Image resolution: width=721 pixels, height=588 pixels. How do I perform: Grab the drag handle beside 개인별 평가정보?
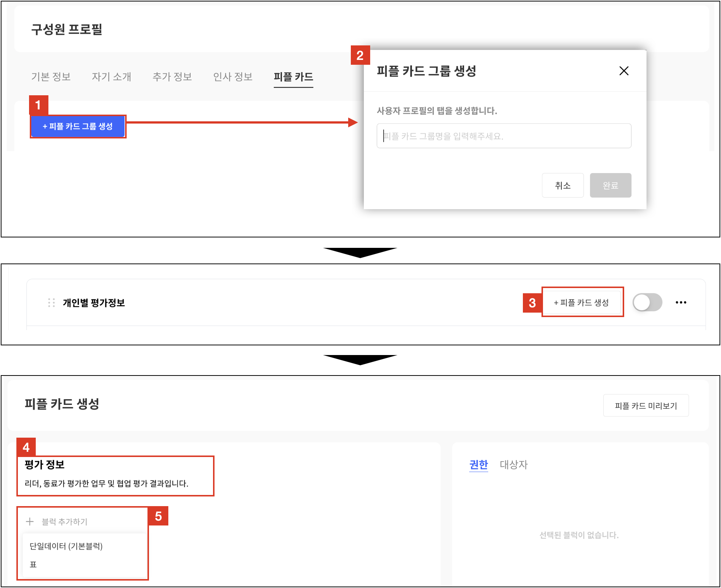click(x=51, y=303)
